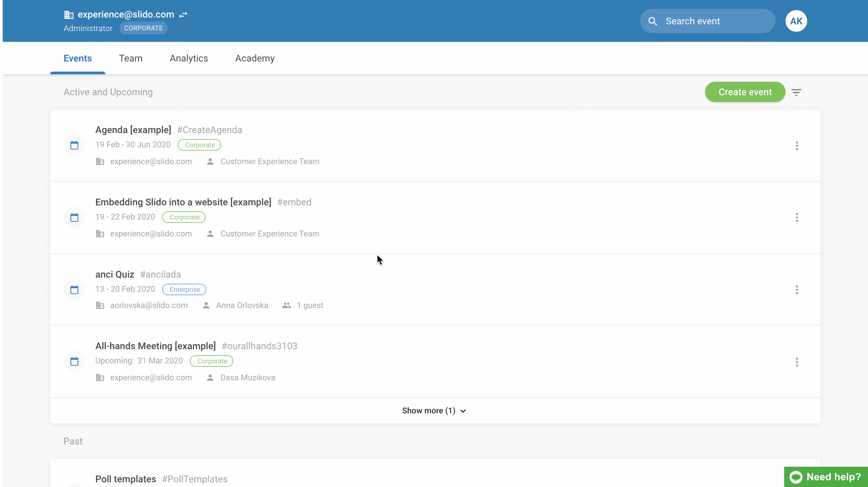Viewport: 868px width, 487px height.
Task: Click the #embed event code
Action: coord(294,202)
